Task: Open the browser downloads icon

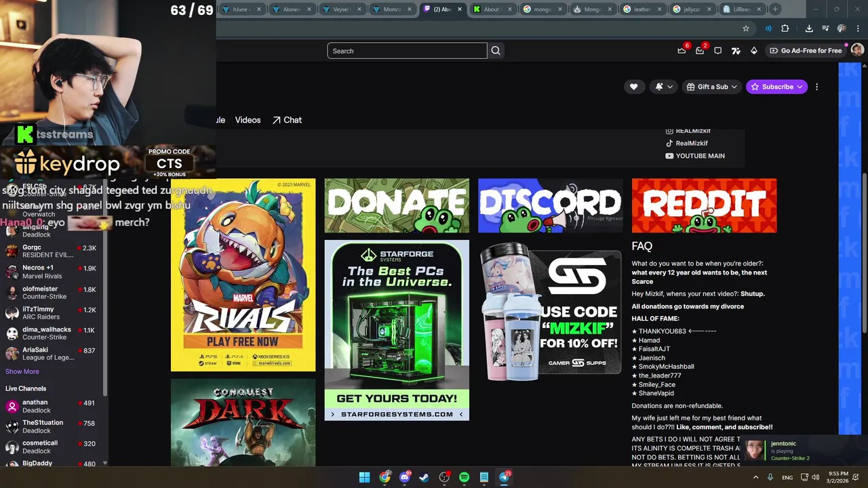Action: pyautogui.click(x=809, y=28)
